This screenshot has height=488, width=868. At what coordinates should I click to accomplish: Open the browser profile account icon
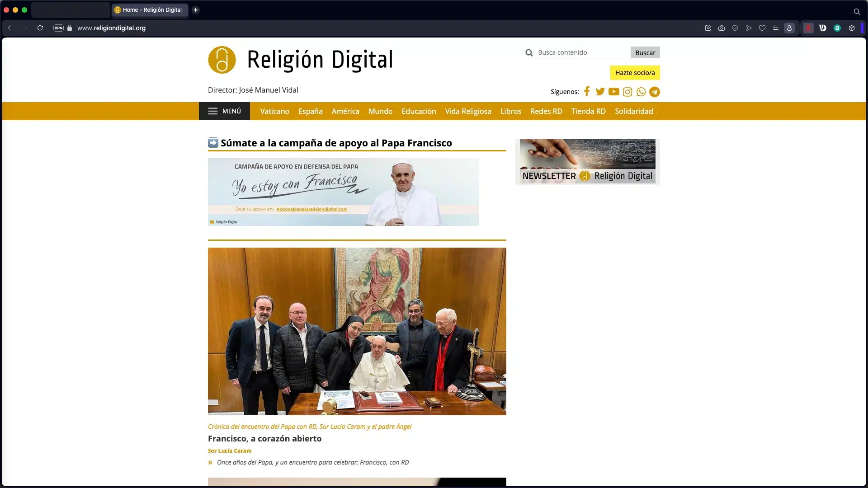click(789, 28)
